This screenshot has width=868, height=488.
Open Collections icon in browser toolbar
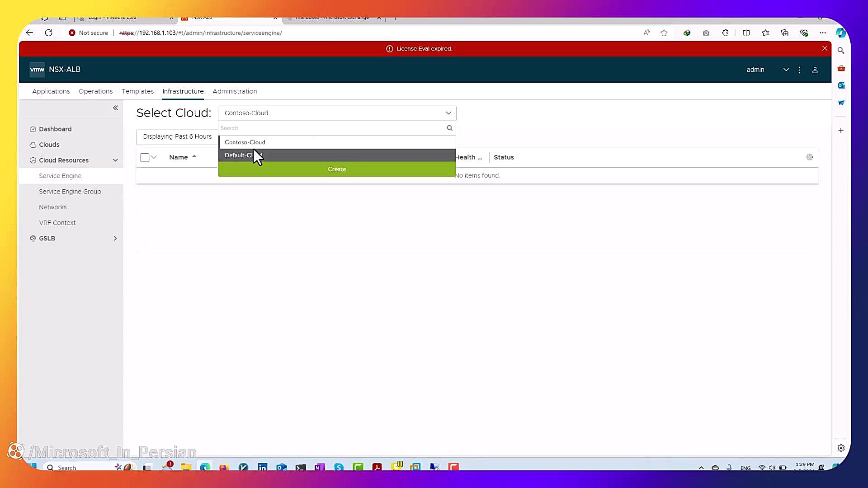pos(784,33)
